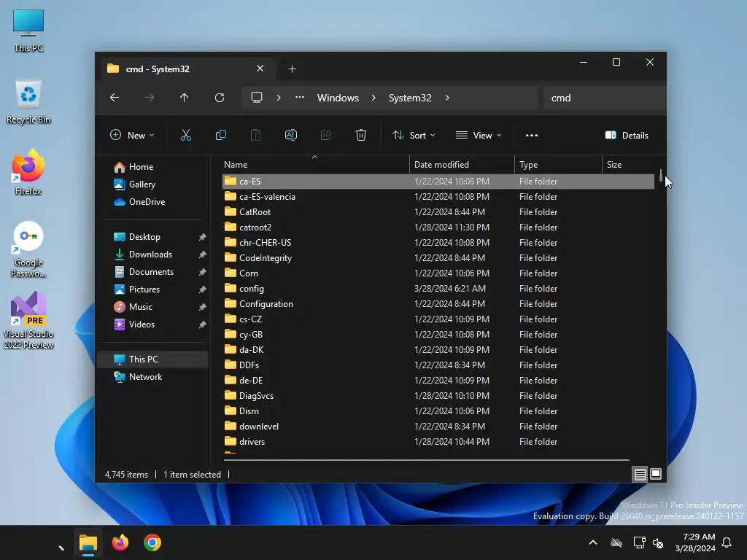The height and width of the screenshot is (560, 747).
Task: Select This PC in navigation pane
Action: (153, 359)
